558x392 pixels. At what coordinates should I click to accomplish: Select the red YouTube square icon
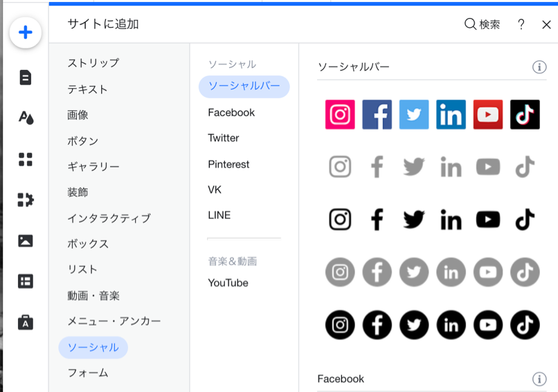coord(488,115)
